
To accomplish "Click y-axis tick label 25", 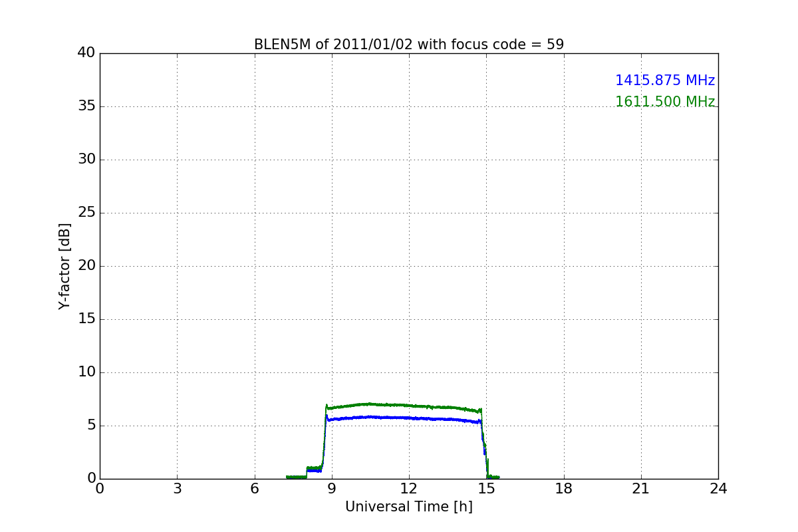I will point(86,213).
